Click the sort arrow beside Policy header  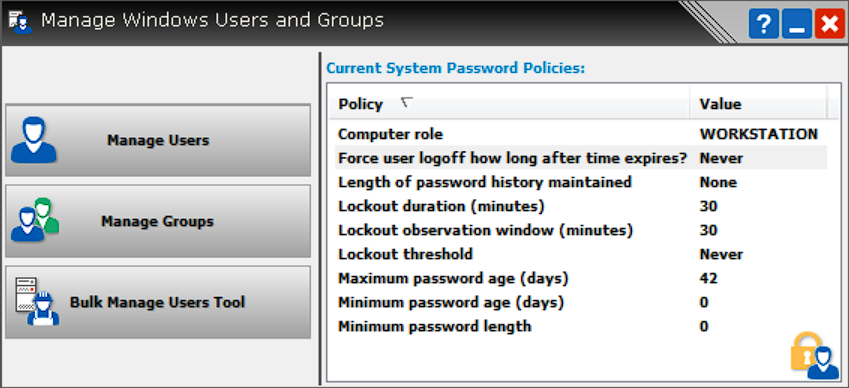pos(407,101)
